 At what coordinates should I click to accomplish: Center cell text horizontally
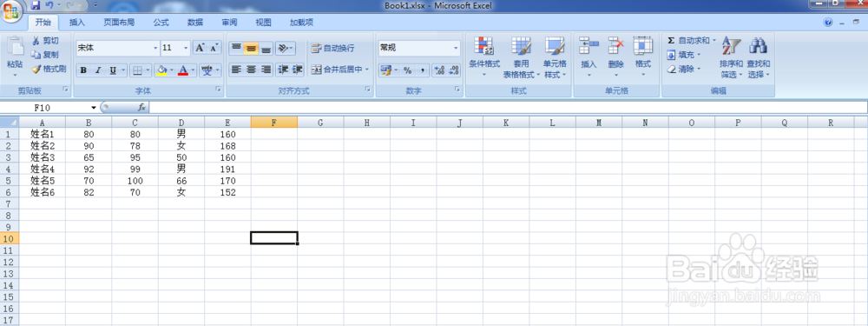point(252,70)
